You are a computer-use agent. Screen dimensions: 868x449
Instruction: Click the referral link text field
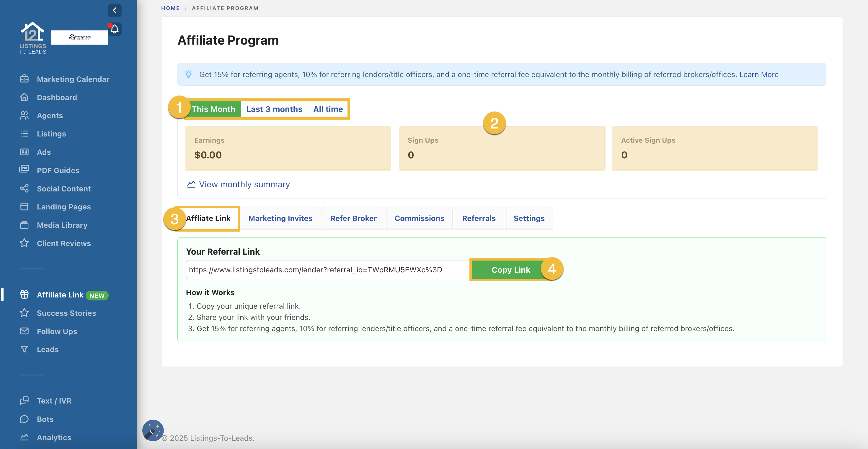pos(327,270)
